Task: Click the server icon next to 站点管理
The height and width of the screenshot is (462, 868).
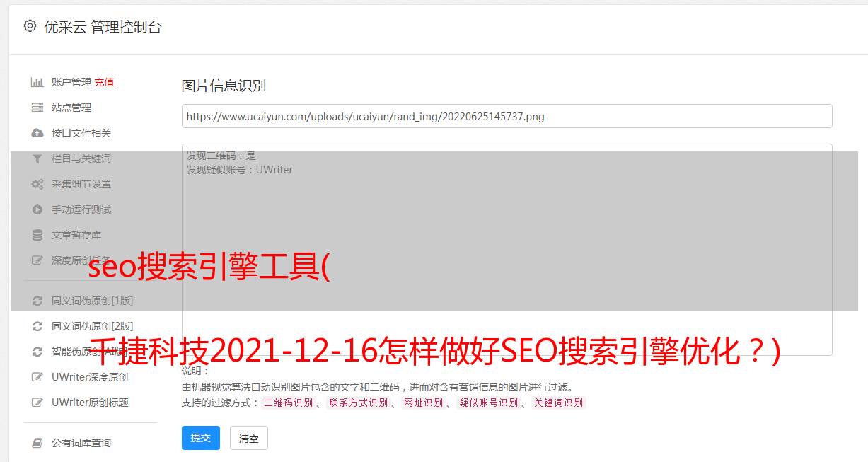Action: pos(37,108)
